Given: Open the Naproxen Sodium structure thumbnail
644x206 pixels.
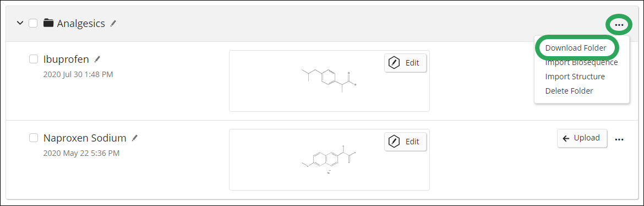Looking at the screenshot, I should click(x=329, y=160).
